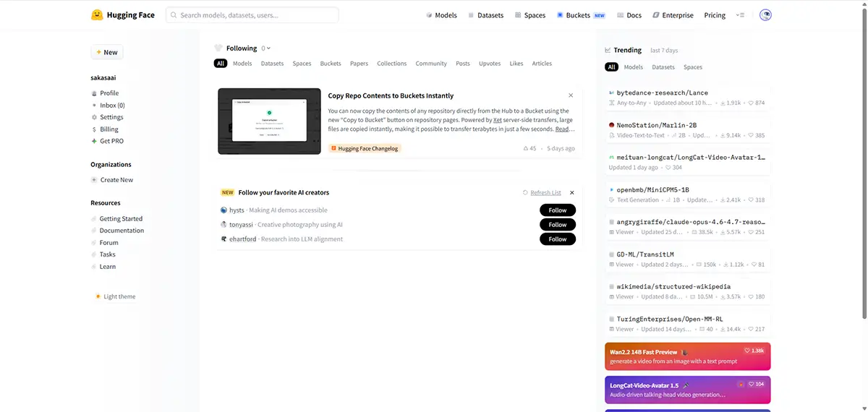
Task: Open the bytedance-research/Lance trending link
Action: click(662, 93)
